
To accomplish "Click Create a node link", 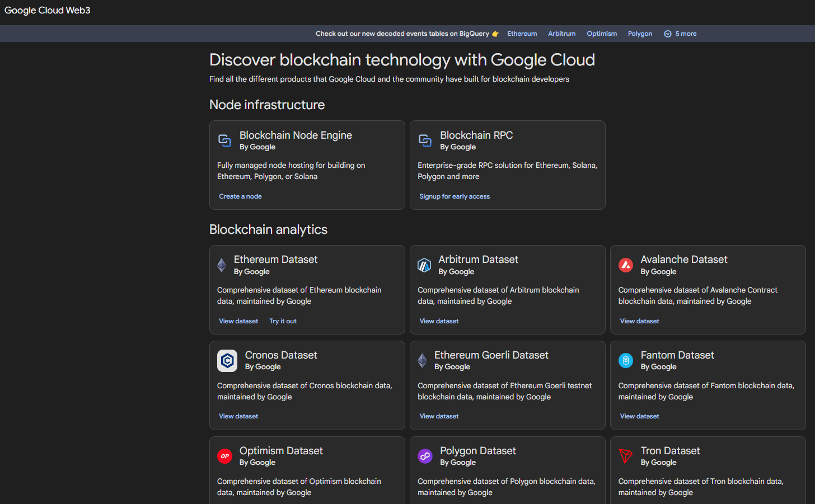I will [x=240, y=196].
